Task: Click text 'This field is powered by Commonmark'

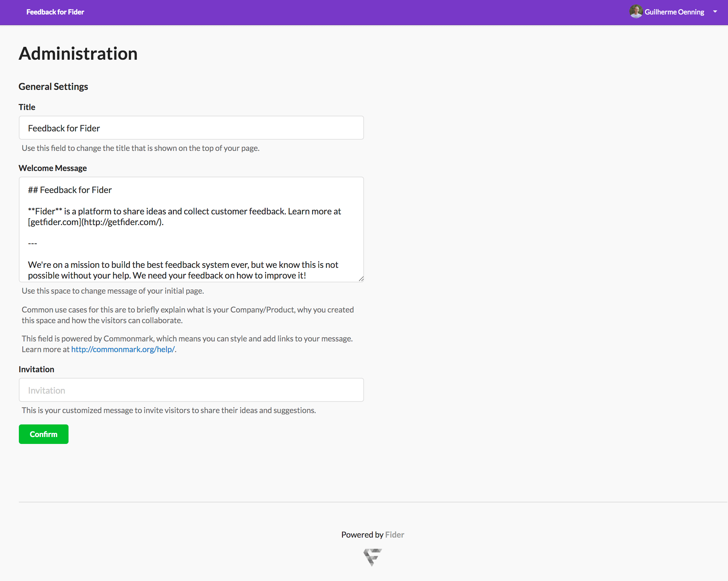Action: [187, 344]
